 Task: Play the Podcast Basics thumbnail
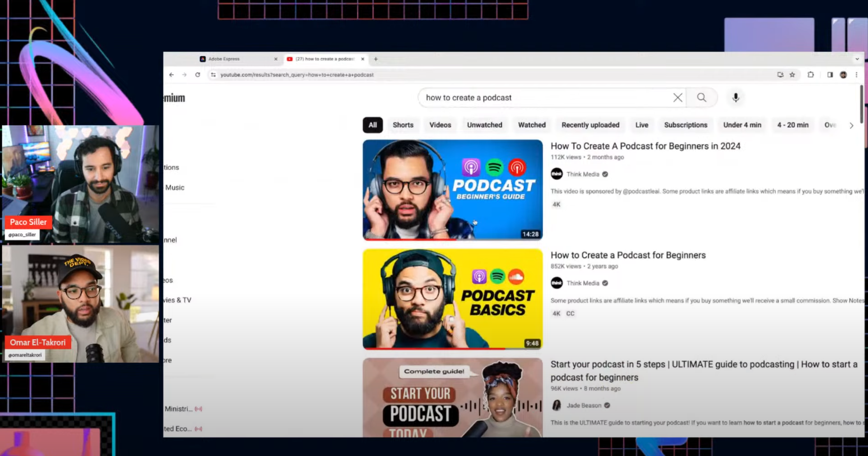pos(453,299)
